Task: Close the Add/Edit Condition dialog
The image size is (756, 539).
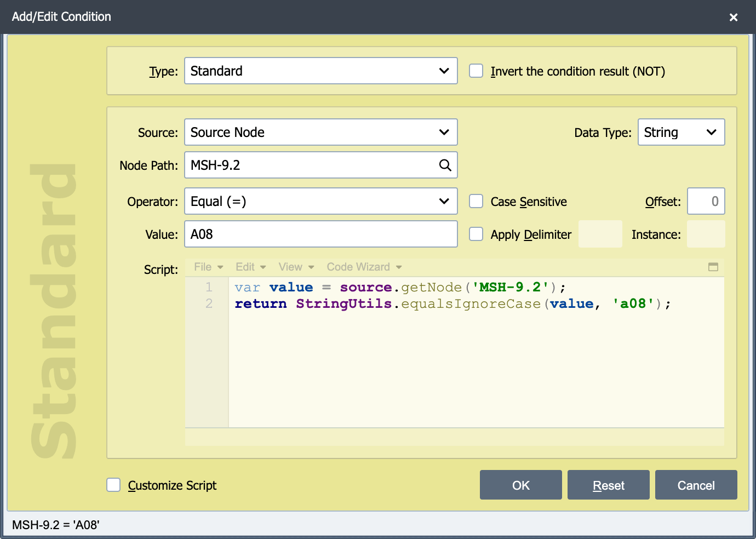Action: (734, 17)
